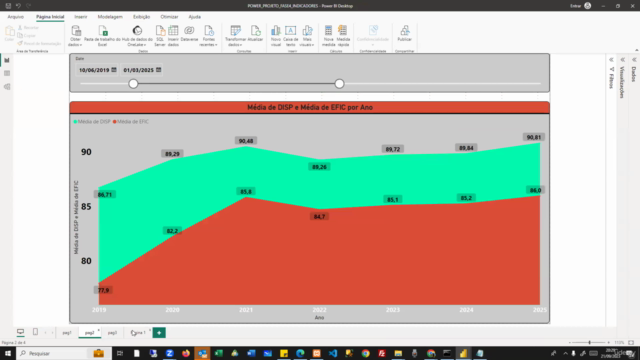
Task: Open Firefox from the taskbar
Action: tap(186, 353)
